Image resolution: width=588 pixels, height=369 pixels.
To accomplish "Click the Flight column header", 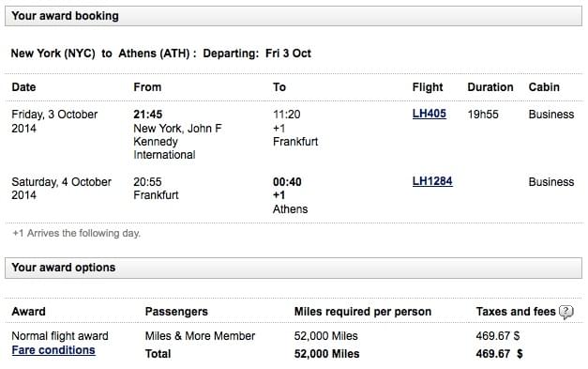I will click(428, 87).
